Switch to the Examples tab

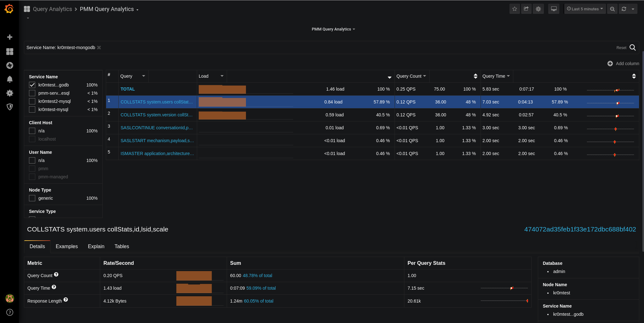(67, 246)
